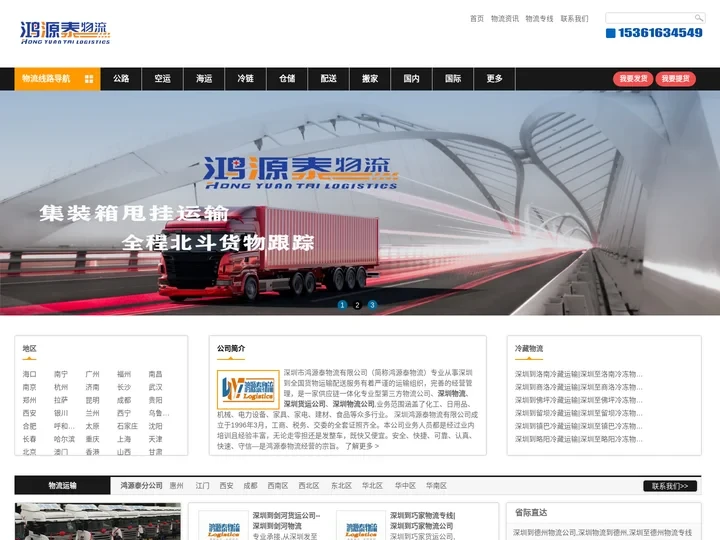Select the 国际 nav item
Viewport: 720px width, 540px height.
coord(453,79)
